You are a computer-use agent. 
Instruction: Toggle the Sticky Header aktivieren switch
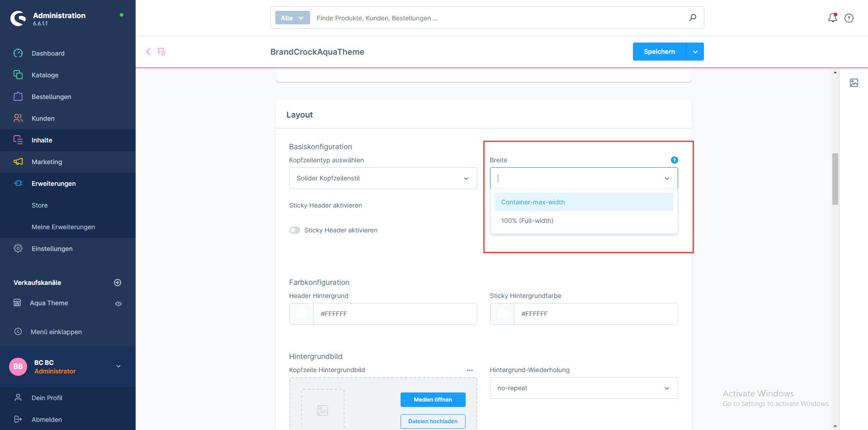295,230
